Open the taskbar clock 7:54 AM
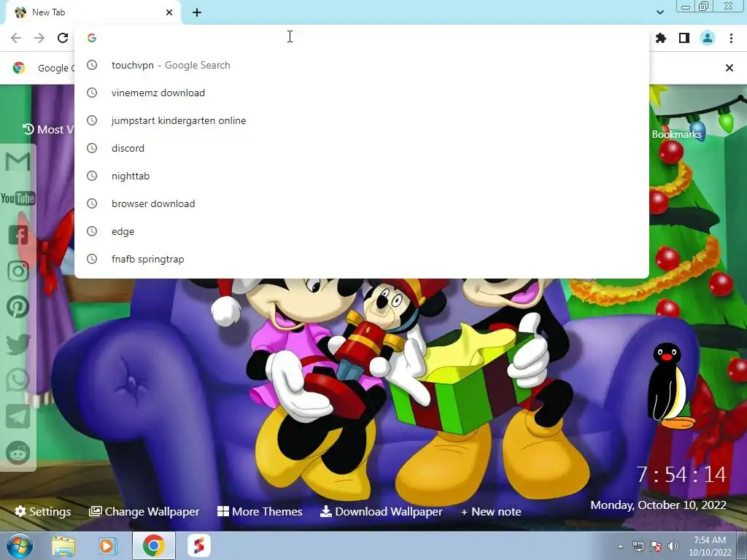This screenshot has height=560, width=747. pos(710,546)
